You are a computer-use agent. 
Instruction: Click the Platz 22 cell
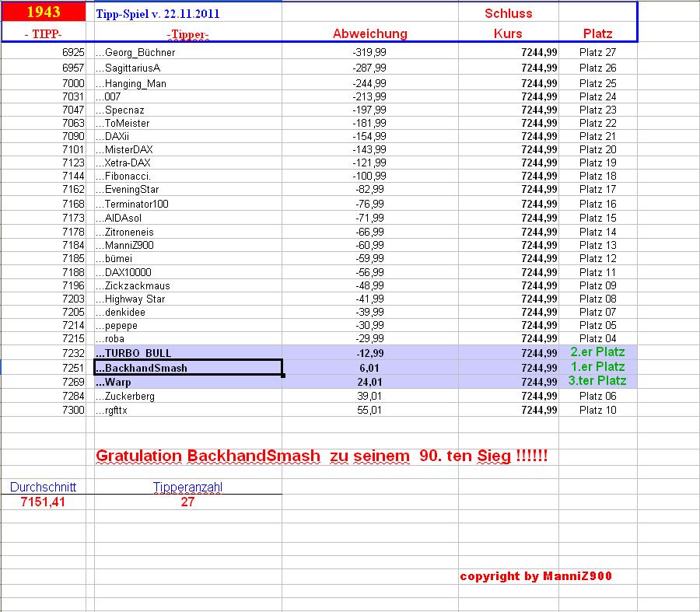(x=598, y=123)
